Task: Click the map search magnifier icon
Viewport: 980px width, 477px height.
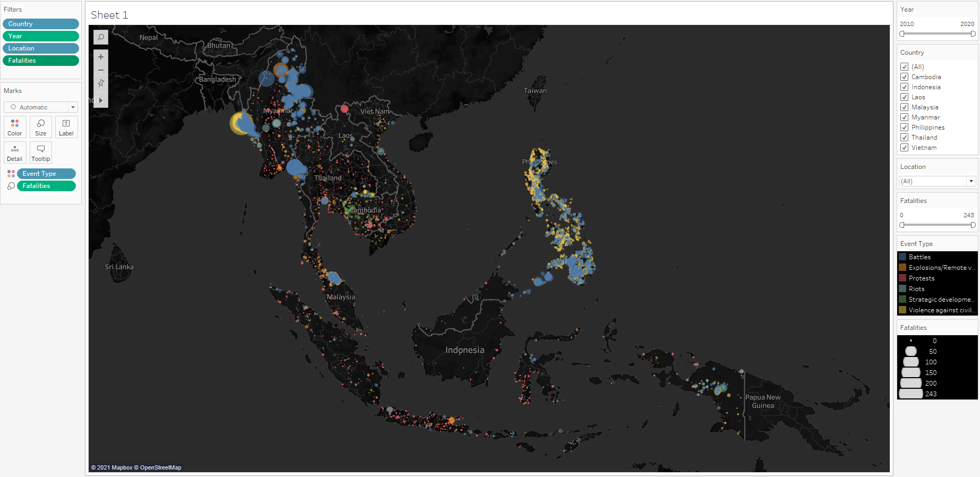Action: [x=101, y=37]
